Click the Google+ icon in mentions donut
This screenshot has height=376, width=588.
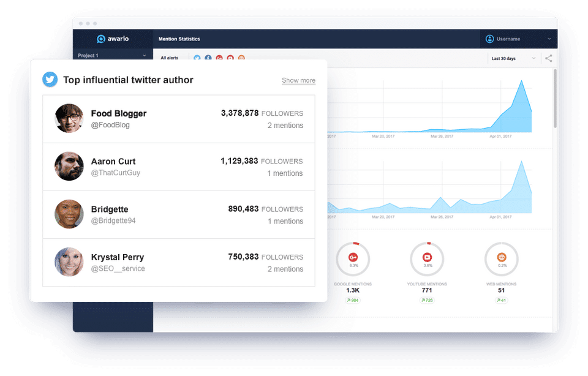pos(353,257)
